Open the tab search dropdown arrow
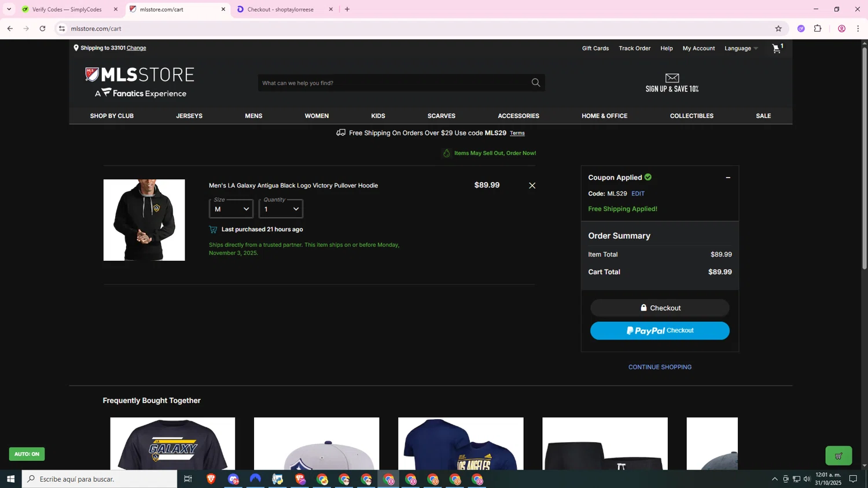Screen dimensions: 868x488 tap(9, 9)
